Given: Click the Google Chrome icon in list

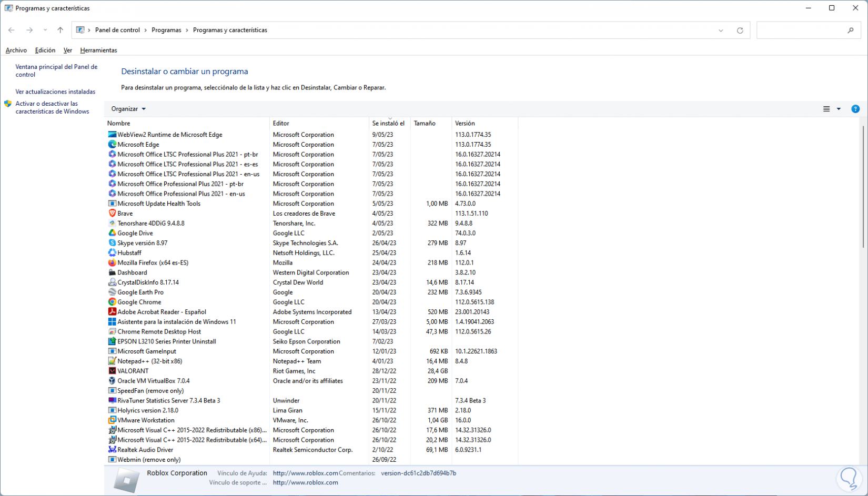Looking at the screenshot, I should (x=112, y=302).
